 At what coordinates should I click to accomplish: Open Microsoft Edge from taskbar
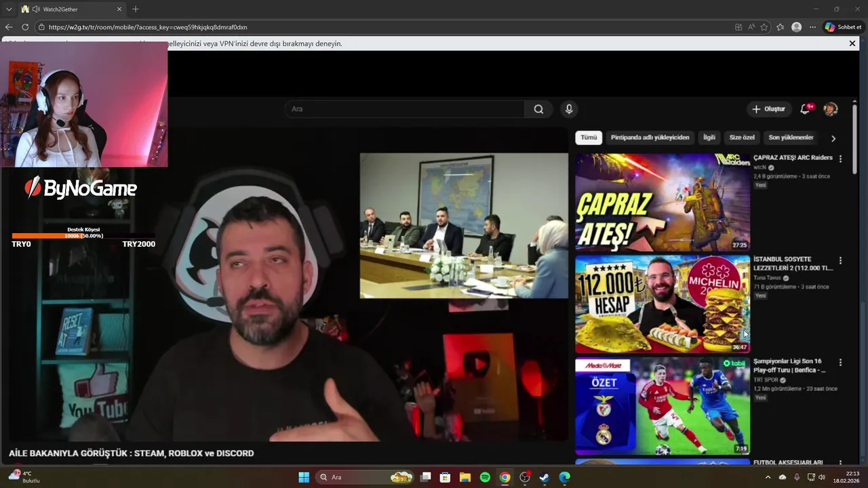click(564, 477)
